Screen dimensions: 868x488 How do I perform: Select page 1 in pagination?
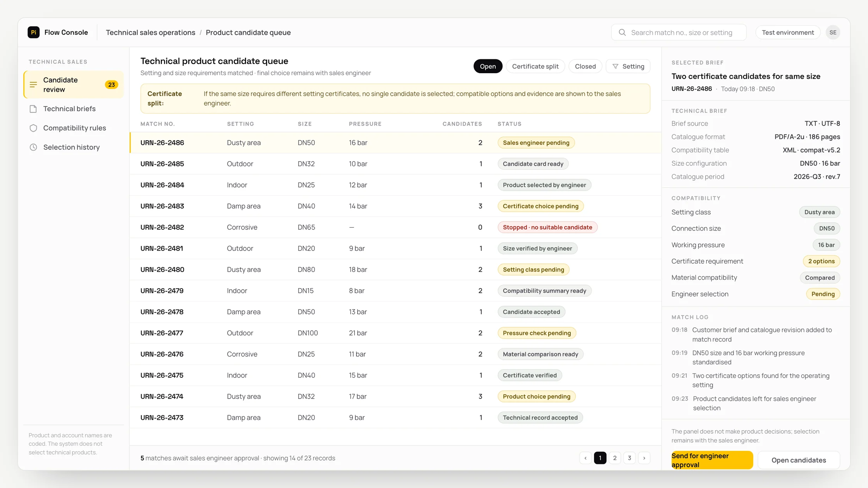tap(600, 458)
